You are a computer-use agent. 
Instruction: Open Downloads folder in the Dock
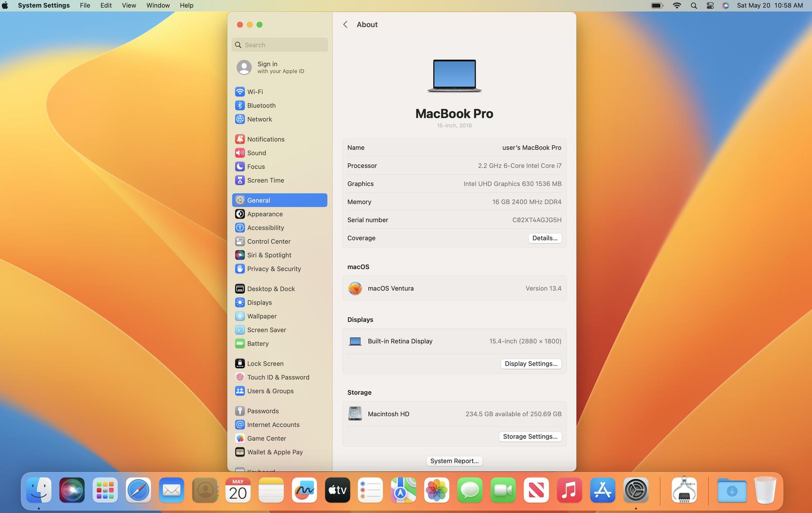[x=732, y=490]
